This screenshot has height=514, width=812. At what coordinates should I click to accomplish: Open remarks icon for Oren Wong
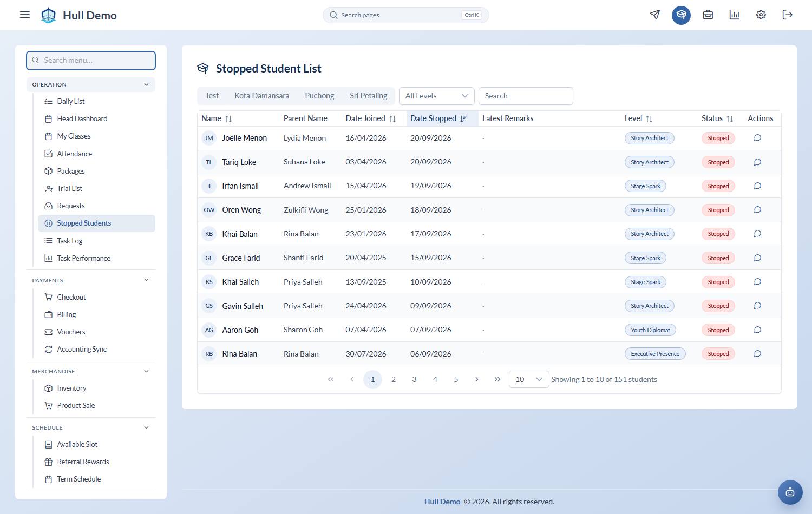pyautogui.click(x=757, y=210)
